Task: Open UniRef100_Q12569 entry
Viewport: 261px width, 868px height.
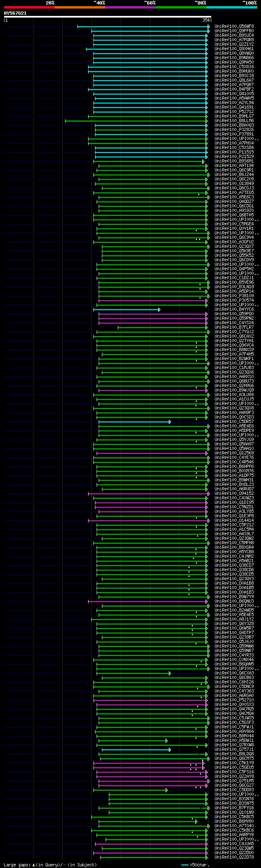Action: pos(234,453)
